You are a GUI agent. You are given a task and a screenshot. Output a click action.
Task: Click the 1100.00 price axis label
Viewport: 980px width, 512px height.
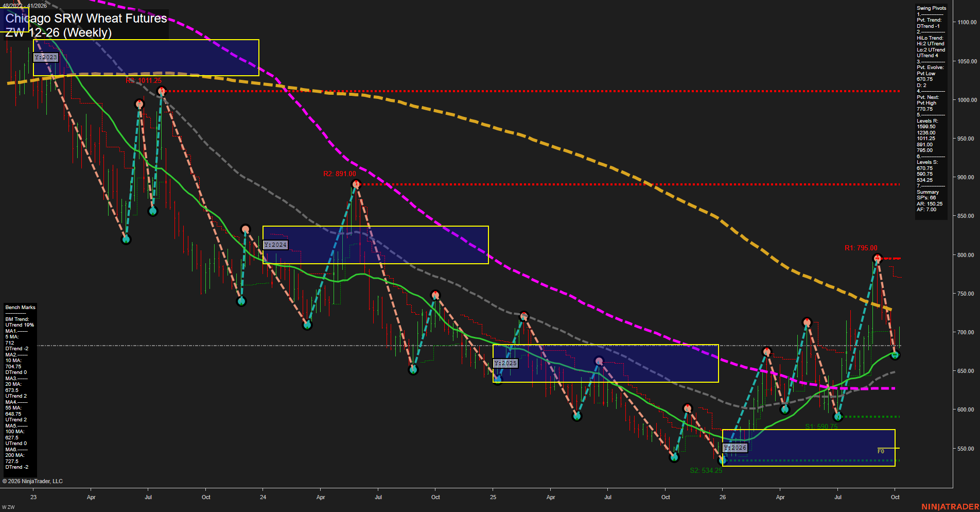(967, 22)
